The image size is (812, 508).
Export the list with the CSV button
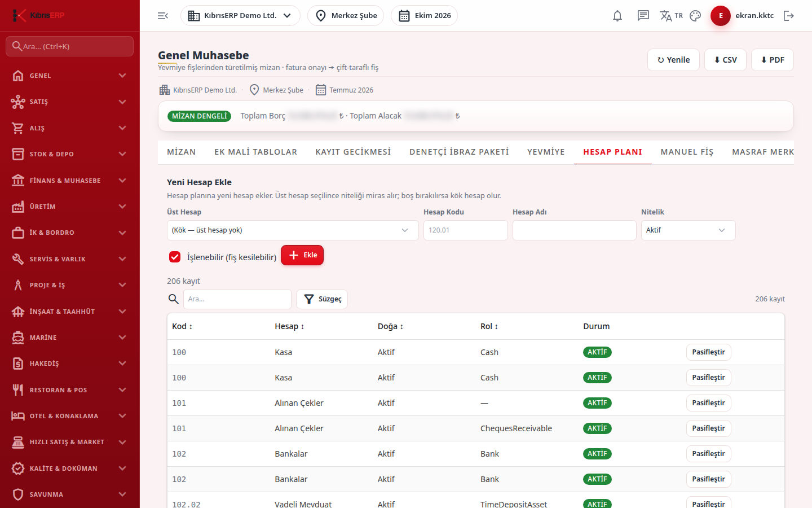click(725, 60)
